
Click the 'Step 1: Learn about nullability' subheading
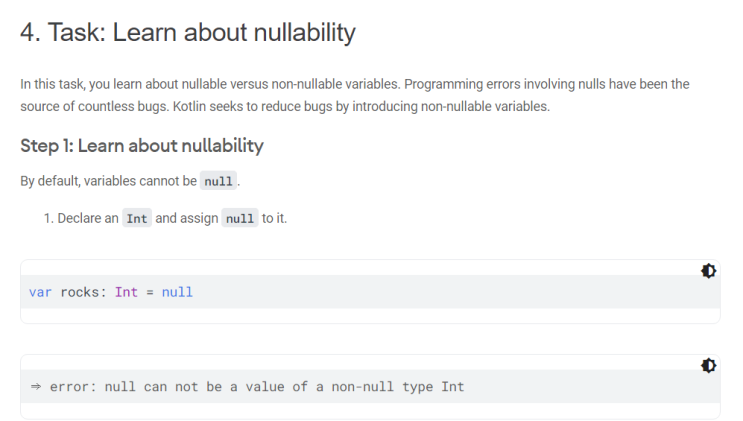coord(142,146)
